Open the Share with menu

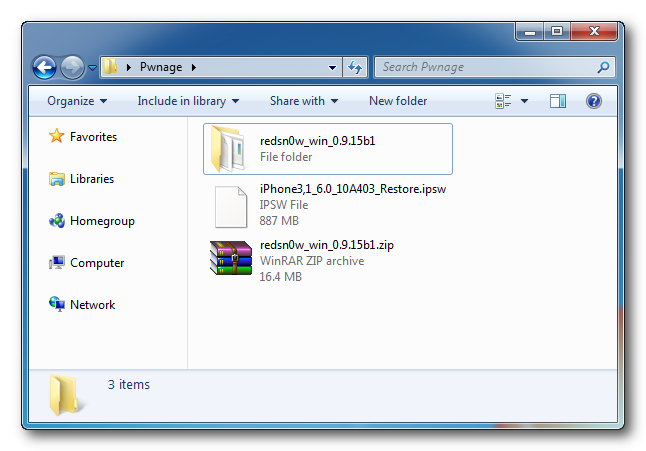304,101
